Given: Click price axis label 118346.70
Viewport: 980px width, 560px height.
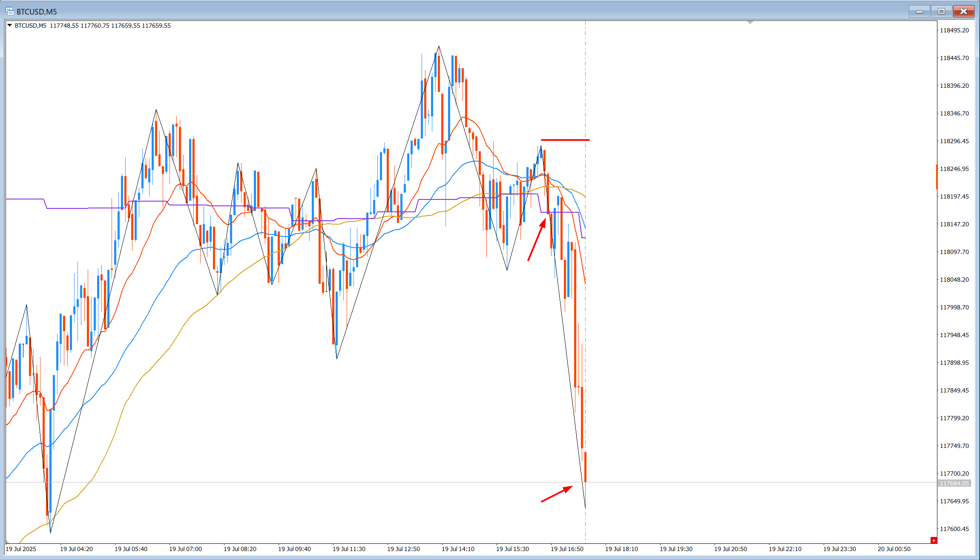Looking at the screenshot, I should (x=954, y=113).
